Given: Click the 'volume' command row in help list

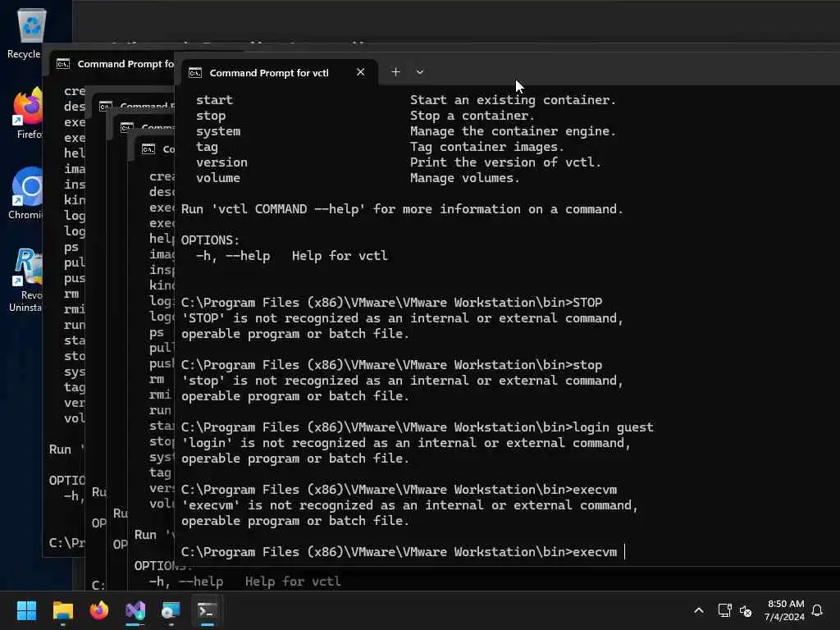Looking at the screenshot, I should [x=358, y=178].
